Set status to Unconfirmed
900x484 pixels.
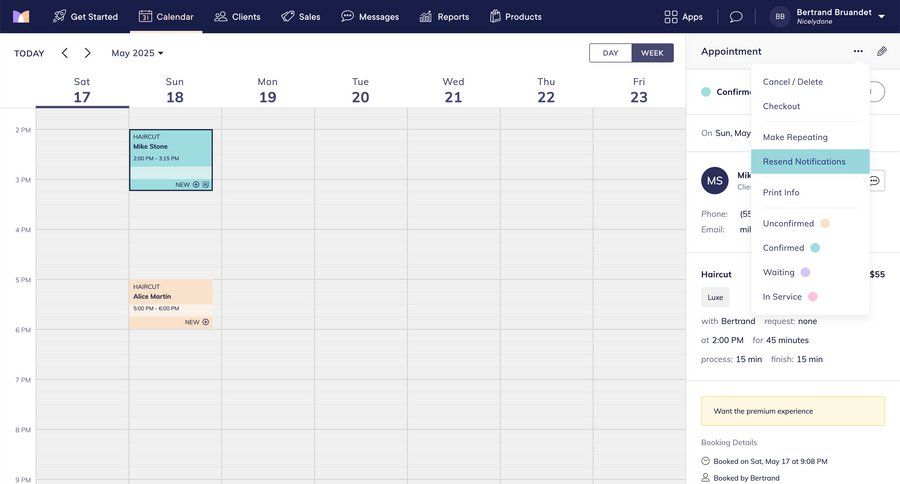[x=810, y=223]
